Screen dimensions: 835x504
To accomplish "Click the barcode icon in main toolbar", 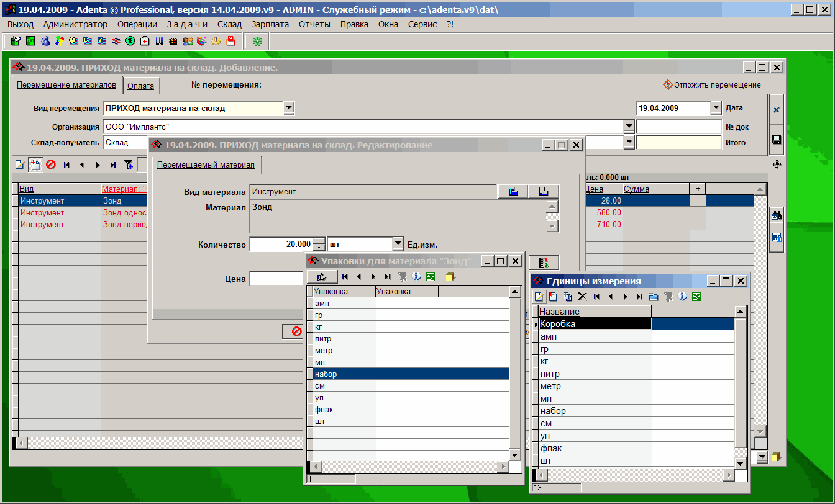I will point(159,42).
